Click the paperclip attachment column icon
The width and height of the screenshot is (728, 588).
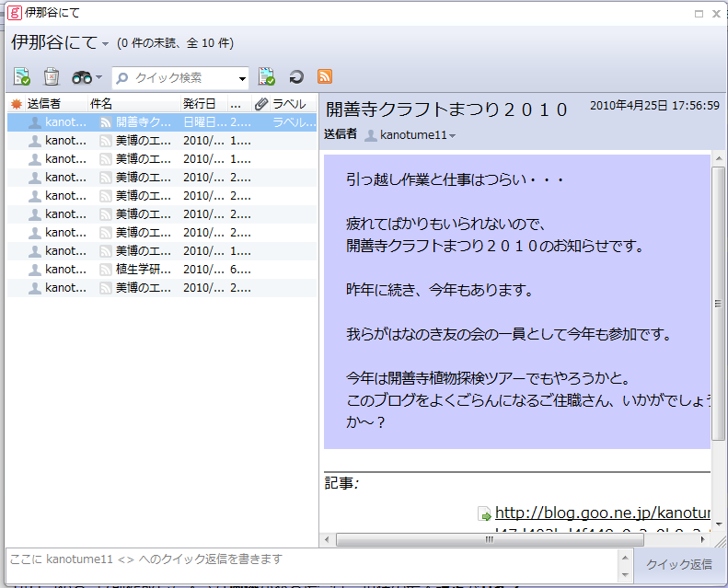point(261,104)
